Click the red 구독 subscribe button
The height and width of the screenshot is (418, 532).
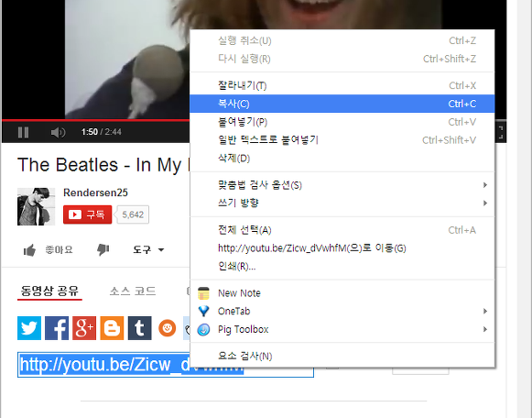88,214
